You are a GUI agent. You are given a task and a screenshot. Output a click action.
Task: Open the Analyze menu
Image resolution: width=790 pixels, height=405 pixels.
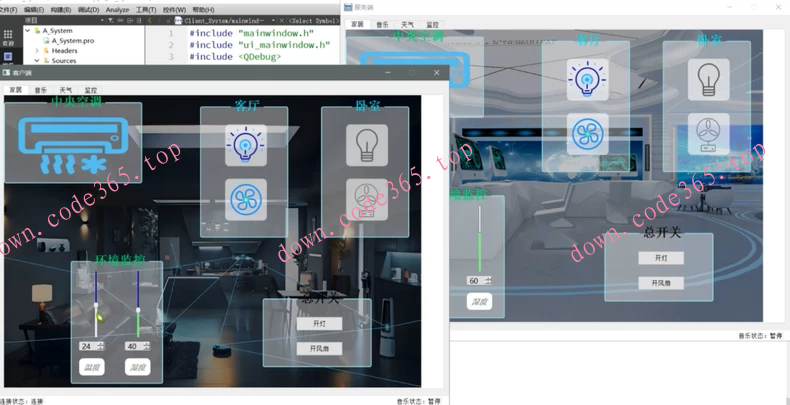pos(117,10)
